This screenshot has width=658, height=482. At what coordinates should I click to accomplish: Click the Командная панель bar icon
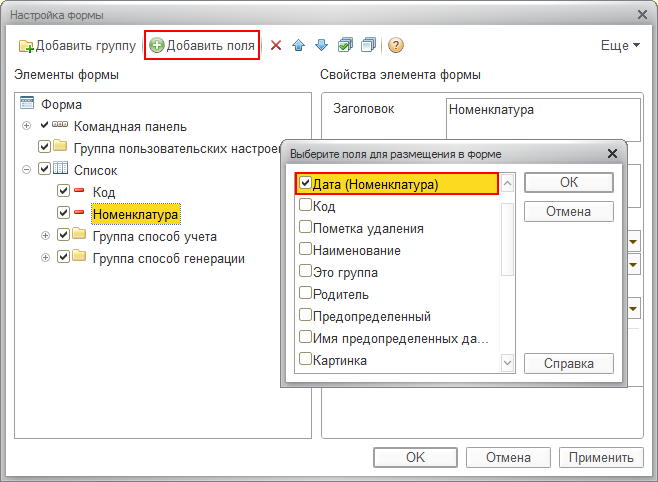[x=60, y=124]
